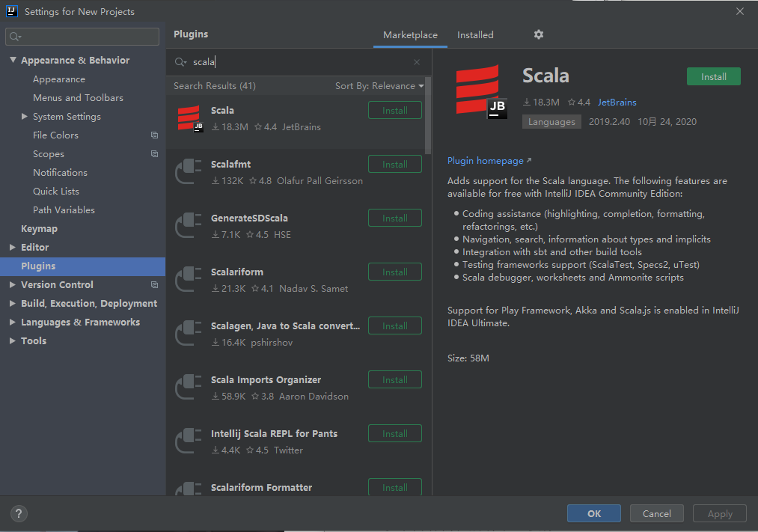Screen dimensions: 758x532
Task: Click the Size: 58M text
Action: [x=468, y=358]
